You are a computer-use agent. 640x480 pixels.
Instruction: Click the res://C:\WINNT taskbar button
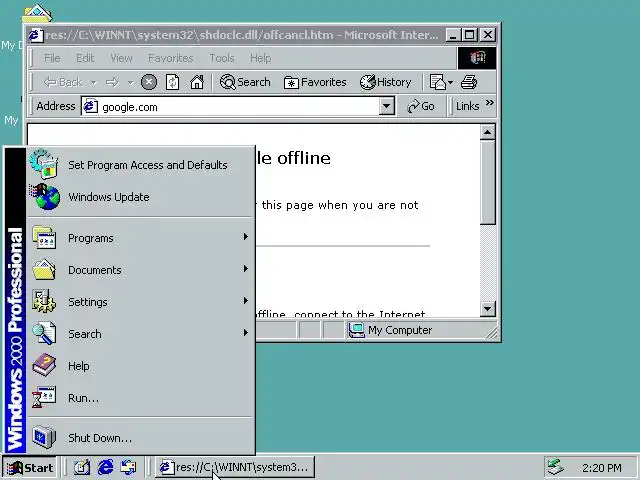[x=235, y=467]
